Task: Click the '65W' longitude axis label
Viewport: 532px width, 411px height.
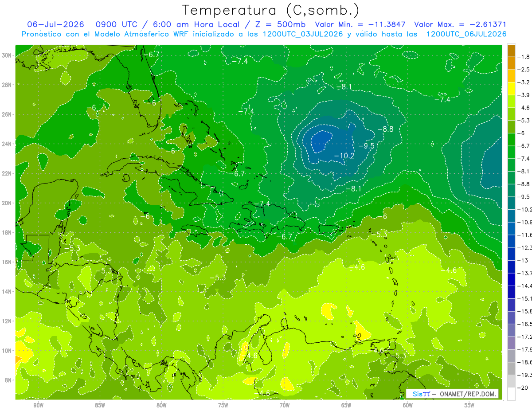Action: (346, 405)
